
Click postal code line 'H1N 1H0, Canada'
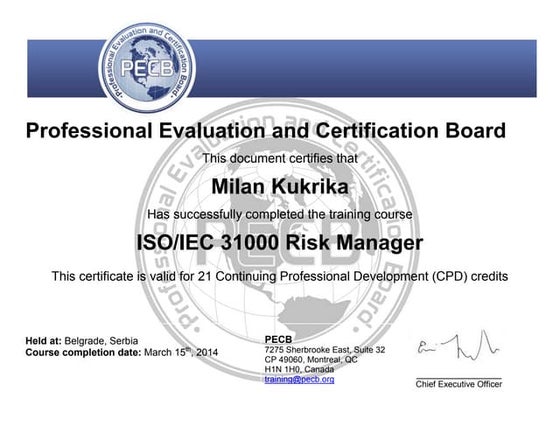pyautogui.click(x=299, y=369)
